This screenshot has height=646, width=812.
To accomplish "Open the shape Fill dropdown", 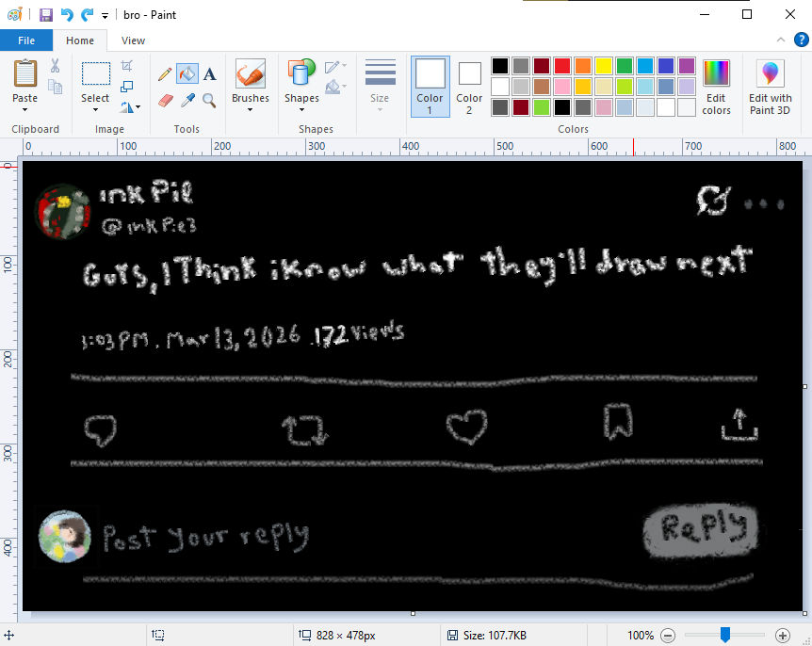I will pos(335,87).
